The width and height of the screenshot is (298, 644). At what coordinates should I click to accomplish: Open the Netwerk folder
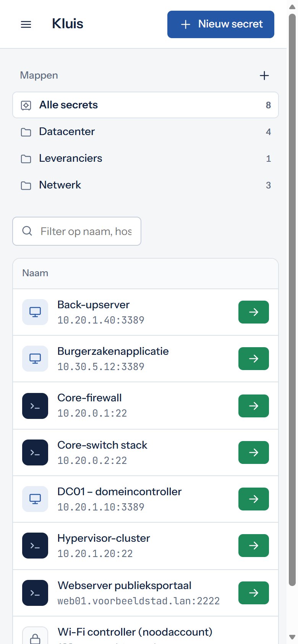point(146,185)
